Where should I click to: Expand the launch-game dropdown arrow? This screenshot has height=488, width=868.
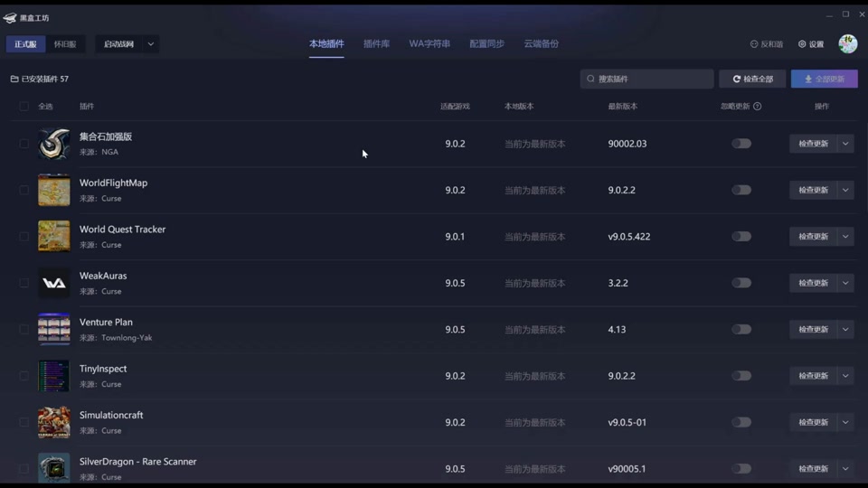pyautogui.click(x=151, y=44)
